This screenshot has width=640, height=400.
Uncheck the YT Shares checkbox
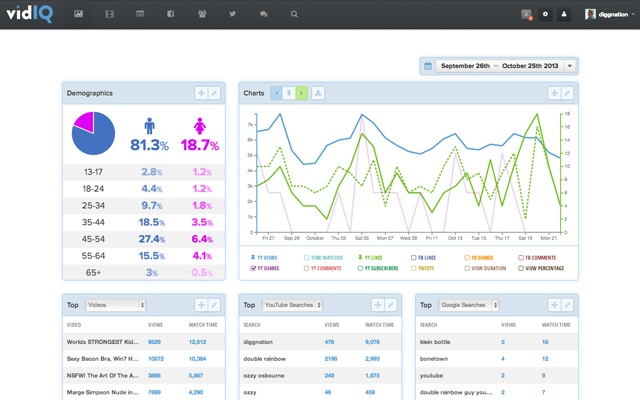pos(252,269)
